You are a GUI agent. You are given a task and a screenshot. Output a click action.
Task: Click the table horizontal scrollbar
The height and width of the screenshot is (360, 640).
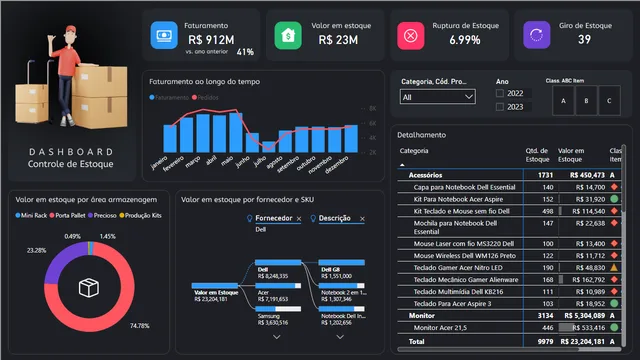(488, 349)
